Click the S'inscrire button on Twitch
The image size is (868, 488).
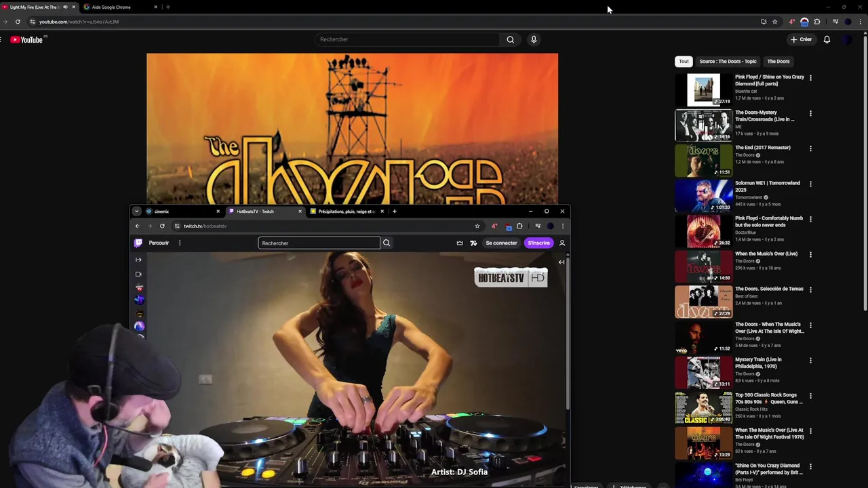(x=538, y=243)
